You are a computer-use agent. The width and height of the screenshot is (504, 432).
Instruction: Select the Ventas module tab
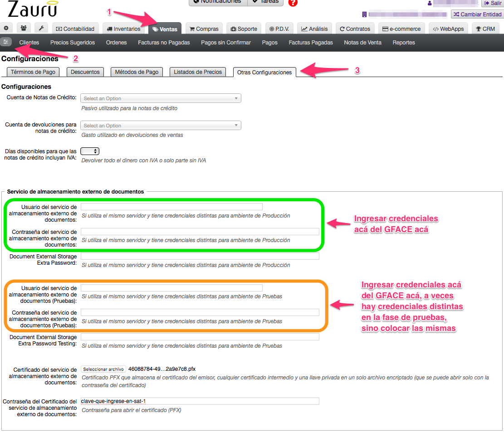[x=165, y=29]
